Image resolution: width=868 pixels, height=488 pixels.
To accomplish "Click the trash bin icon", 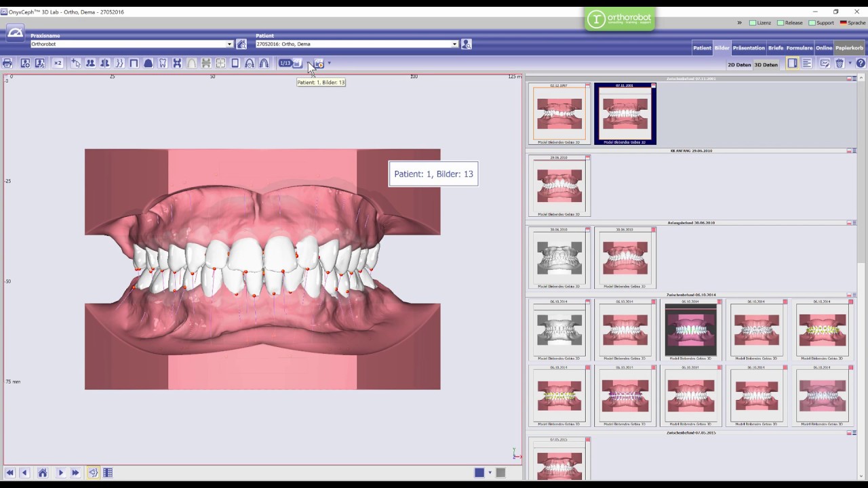I will pos(840,63).
